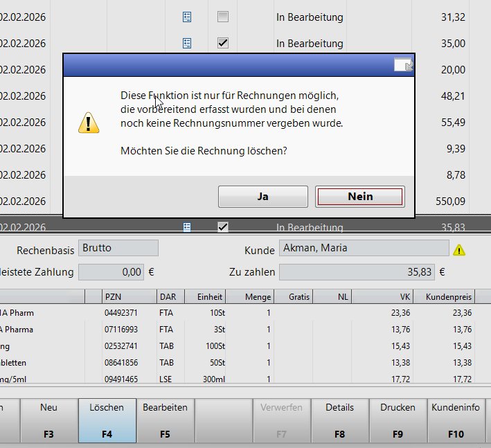Open Details with the F8 button
The image size is (491, 448).
339,420
